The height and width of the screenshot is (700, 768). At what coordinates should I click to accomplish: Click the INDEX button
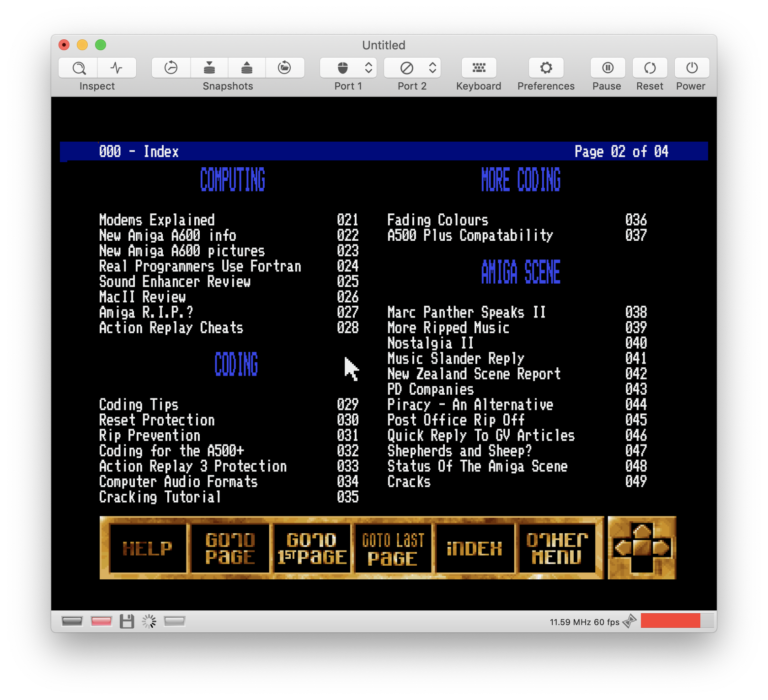pos(475,548)
